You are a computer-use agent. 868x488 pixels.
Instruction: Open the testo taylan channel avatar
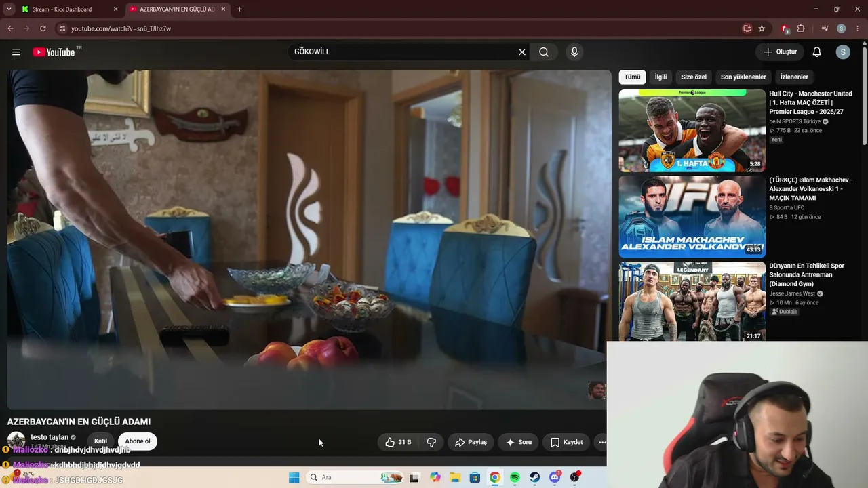16,441
